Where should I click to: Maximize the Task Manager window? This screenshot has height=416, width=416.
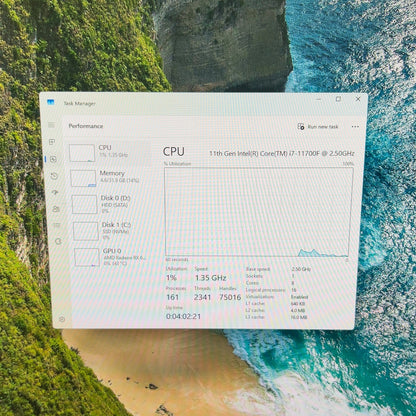click(338, 99)
